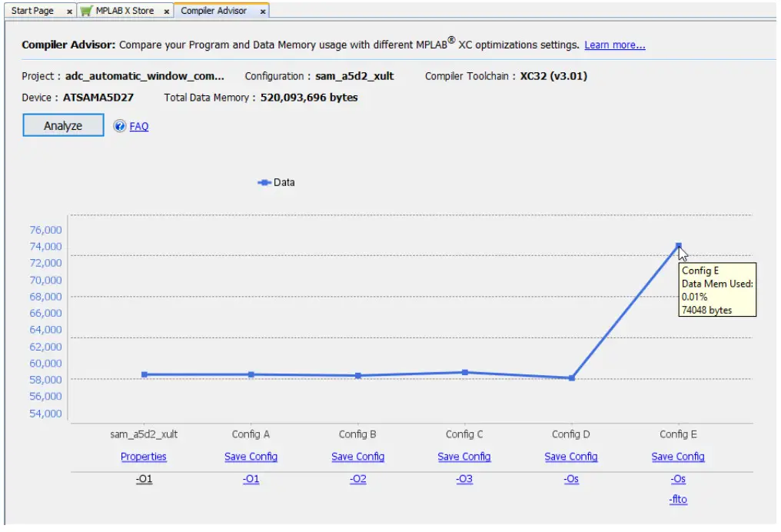Open Properties for sam_a5d2_xult configuration
781x532 pixels.
[x=144, y=457]
